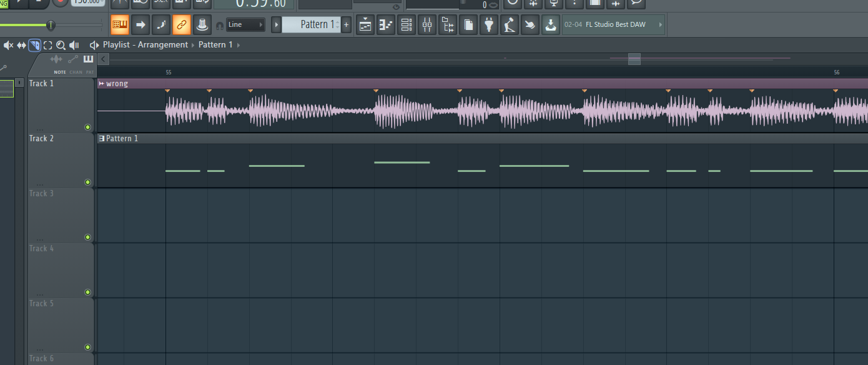Select the playlist magnifier zoom tool
This screenshot has height=365, width=868.
(61, 45)
